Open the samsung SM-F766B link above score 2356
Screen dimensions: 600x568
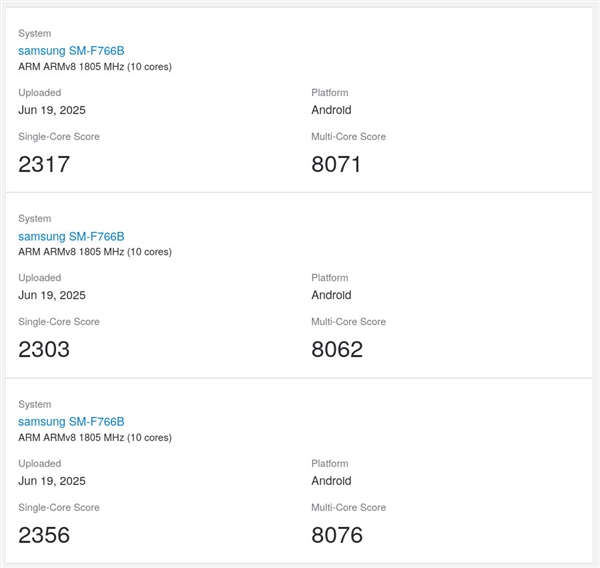[x=71, y=422]
